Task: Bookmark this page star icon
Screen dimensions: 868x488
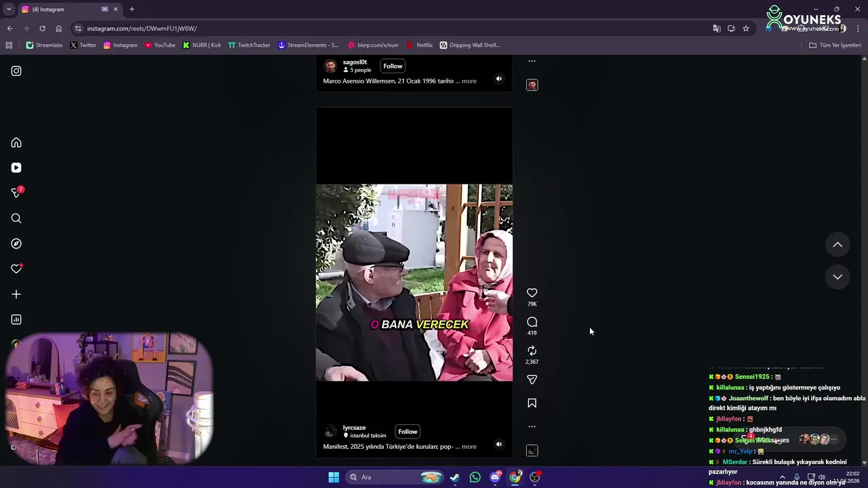Action: tap(746, 28)
